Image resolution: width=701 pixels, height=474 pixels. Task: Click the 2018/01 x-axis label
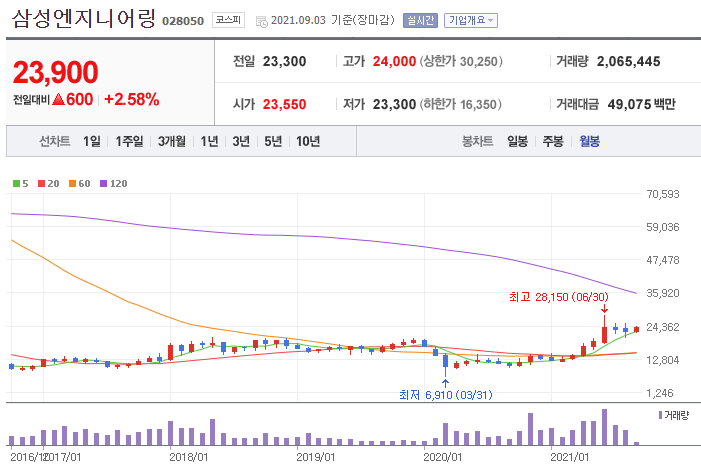(x=189, y=457)
